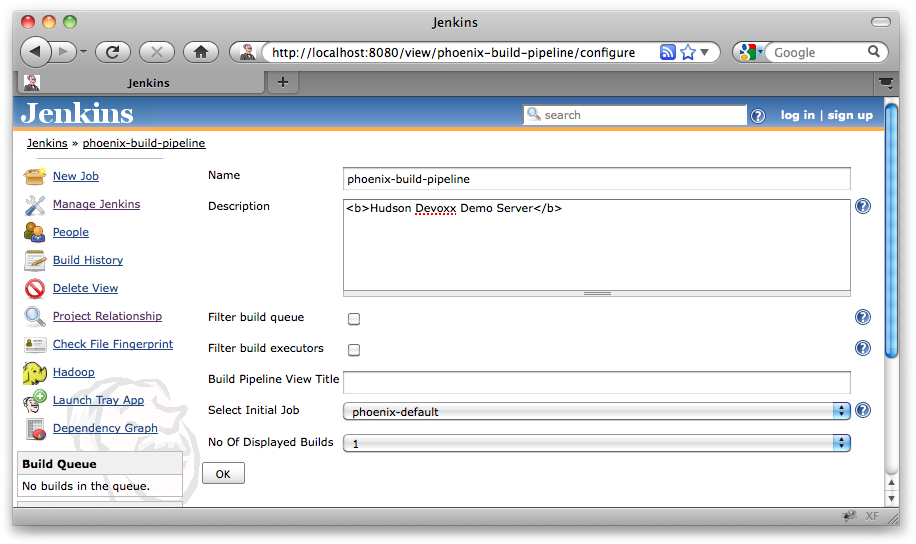Click the Description textarea resize handle

pyautogui.click(x=596, y=293)
